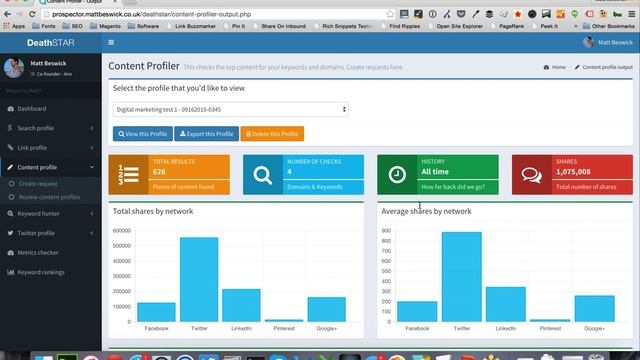Click the Twitter bar in Total shares chart
The image size is (640, 360).
click(199, 280)
